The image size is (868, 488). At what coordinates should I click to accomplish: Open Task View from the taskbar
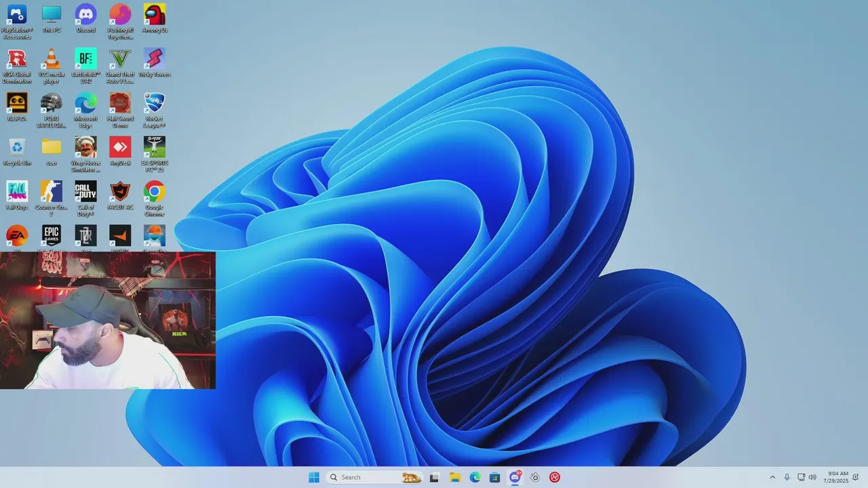tap(434, 477)
